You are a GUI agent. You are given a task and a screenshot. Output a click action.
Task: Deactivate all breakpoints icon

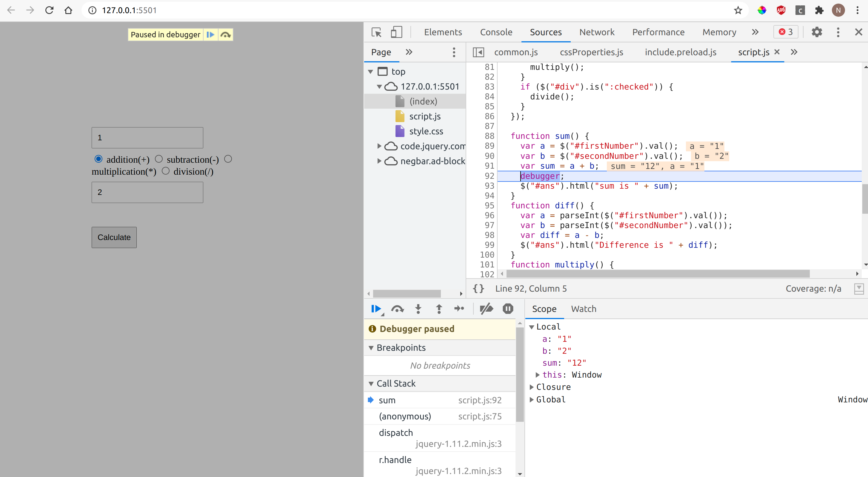click(x=486, y=309)
